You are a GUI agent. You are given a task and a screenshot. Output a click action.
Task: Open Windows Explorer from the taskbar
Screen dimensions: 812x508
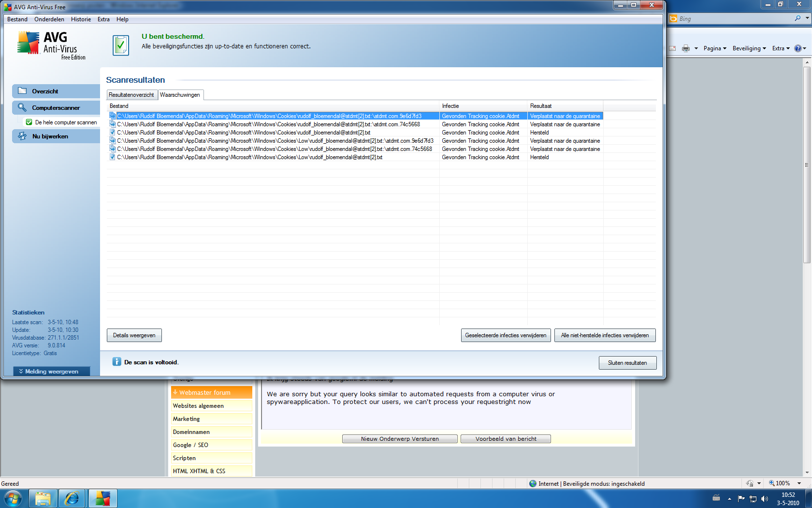point(43,498)
